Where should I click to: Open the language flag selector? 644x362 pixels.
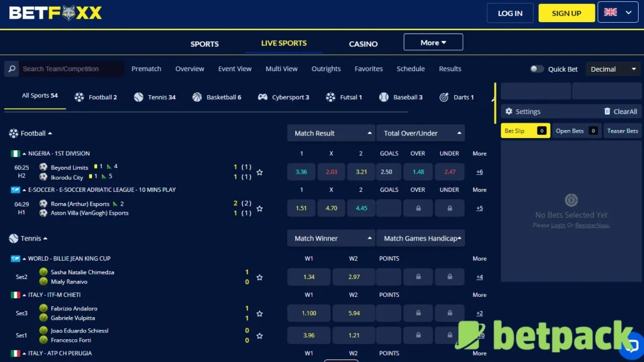click(x=618, y=13)
